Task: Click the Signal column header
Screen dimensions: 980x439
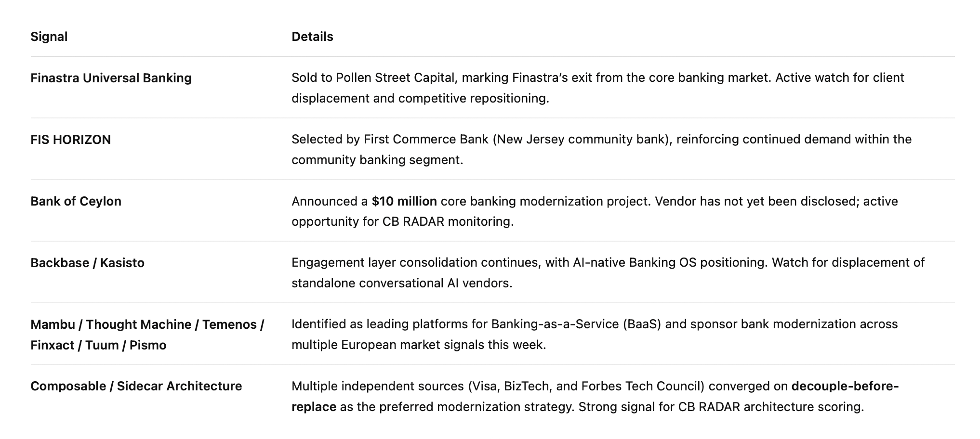Action: (49, 37)
